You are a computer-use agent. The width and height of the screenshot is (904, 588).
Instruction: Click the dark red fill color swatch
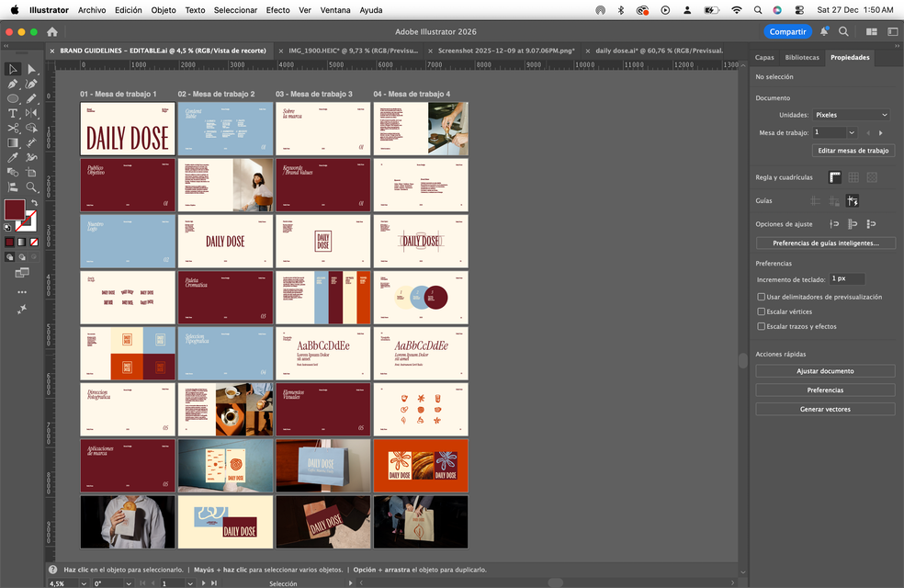pos(15,210)
